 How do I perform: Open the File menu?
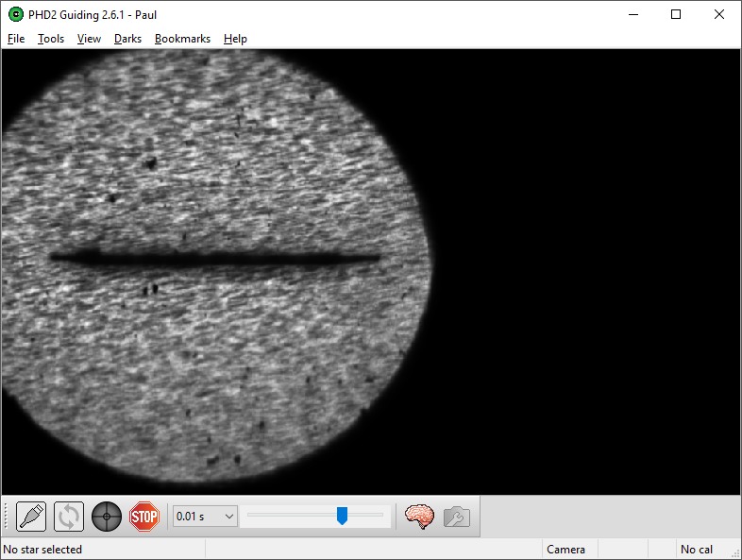point(16,39)
